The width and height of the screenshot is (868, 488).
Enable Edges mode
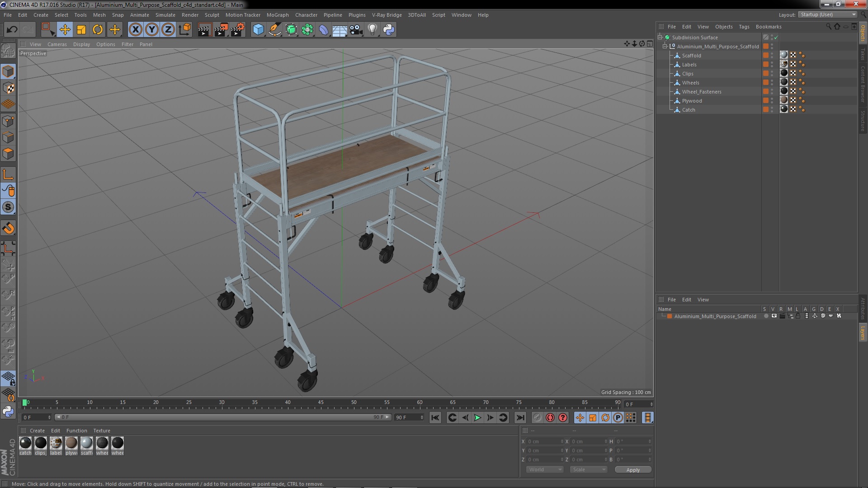point(8,137)
